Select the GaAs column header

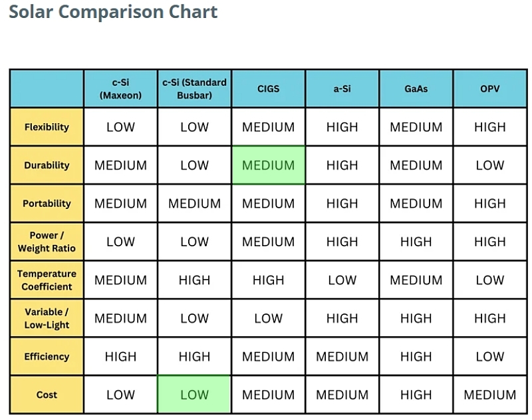[416, 89]
